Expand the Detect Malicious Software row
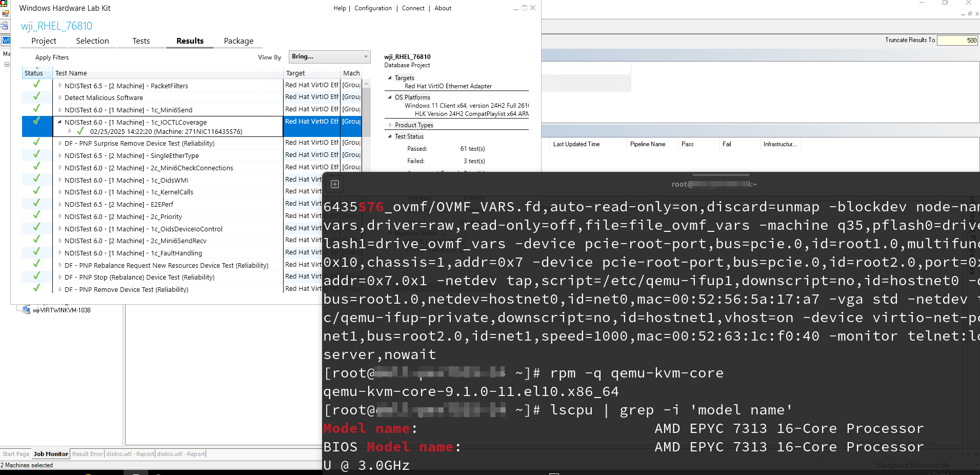Screen dimensions: 980x475 (x=60, y=97)
